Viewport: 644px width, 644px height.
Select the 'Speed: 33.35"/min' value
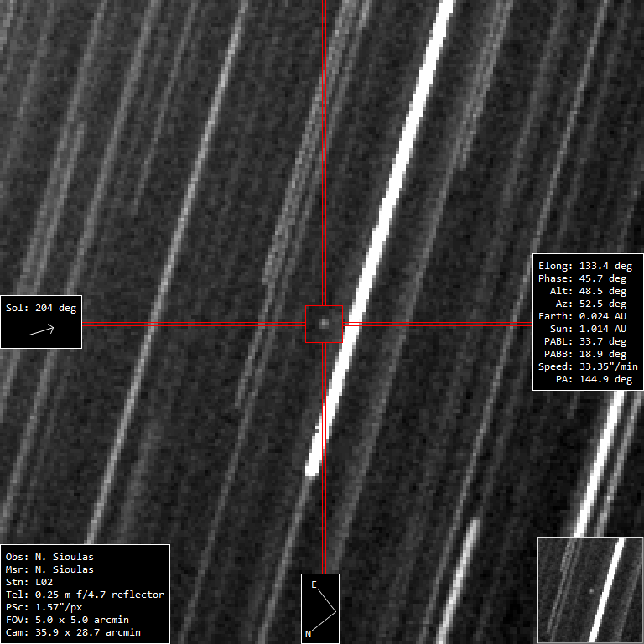point(588,366)
